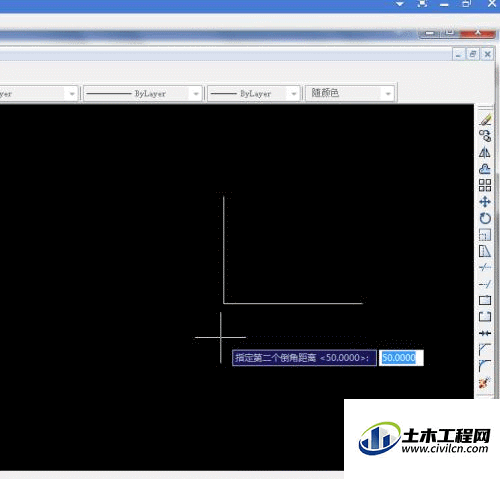Open the color control dropdown ending in 'yer'
Screen dimensions: 500x479
(x=72, y=94)
